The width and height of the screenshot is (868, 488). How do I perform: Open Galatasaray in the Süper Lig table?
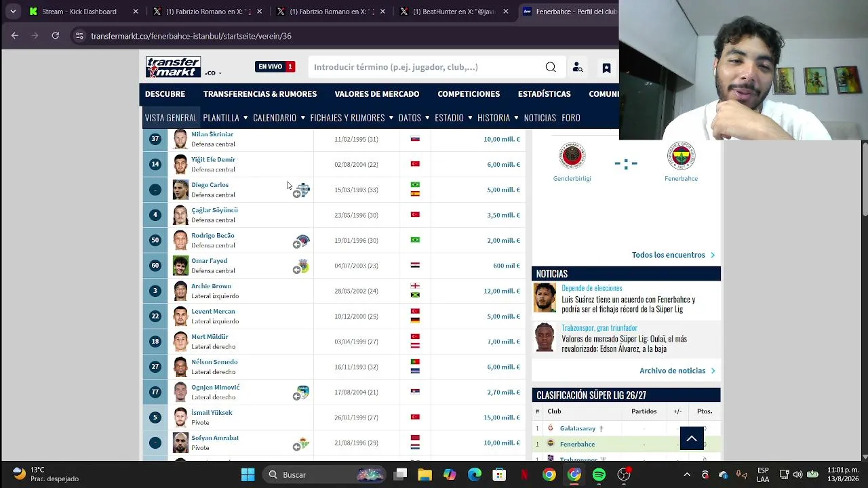point(578,428)
